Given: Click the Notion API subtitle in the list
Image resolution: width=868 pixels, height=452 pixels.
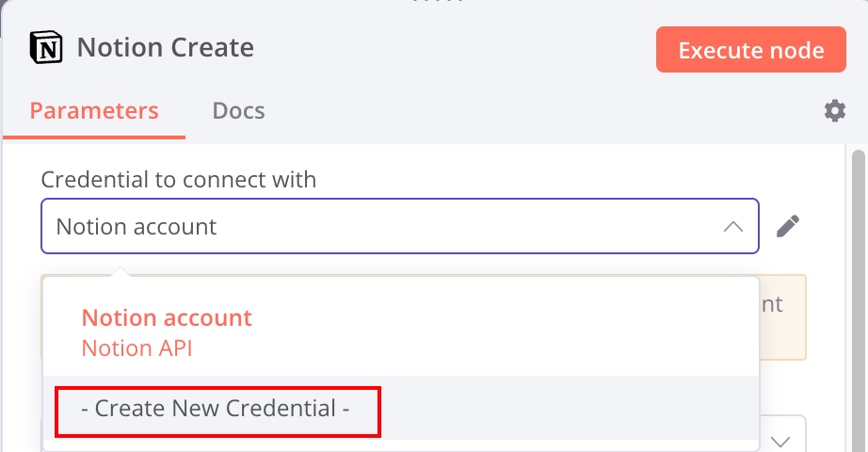Looking at the screenshot, I should [x=137, y=347].
